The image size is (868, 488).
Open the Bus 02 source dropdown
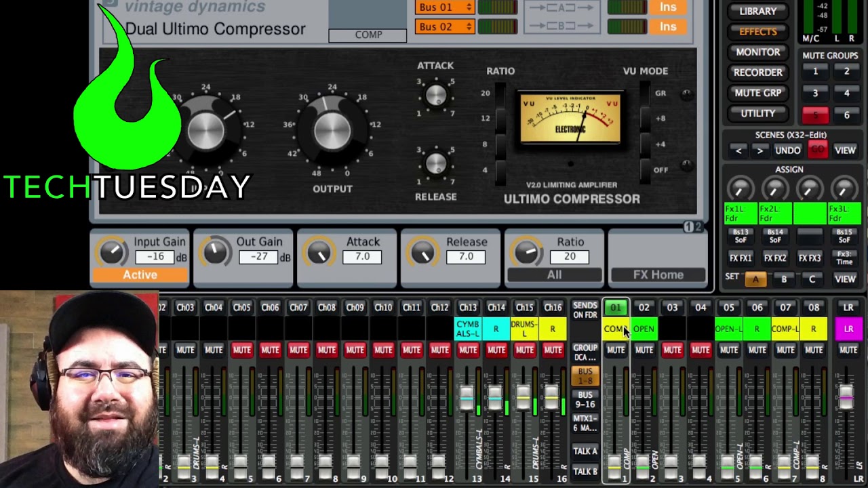click(x=445, y=27)
